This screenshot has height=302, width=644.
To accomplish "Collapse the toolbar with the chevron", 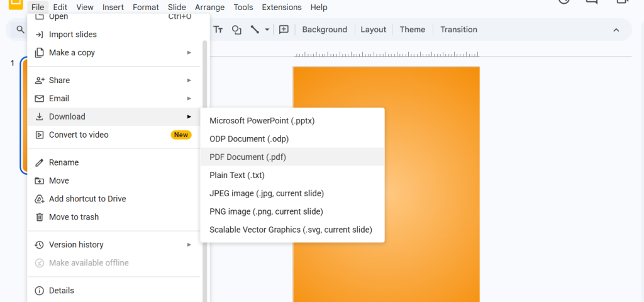I will [616, 30].
